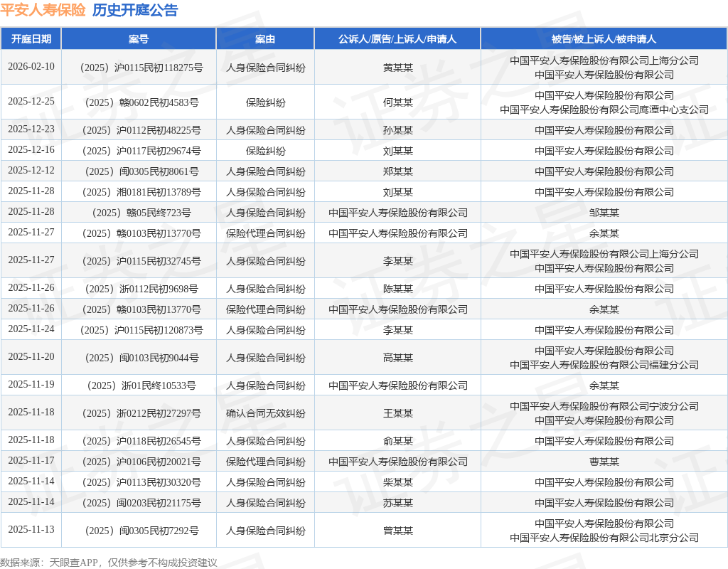Click the 案号 column header

coord(139,39)
